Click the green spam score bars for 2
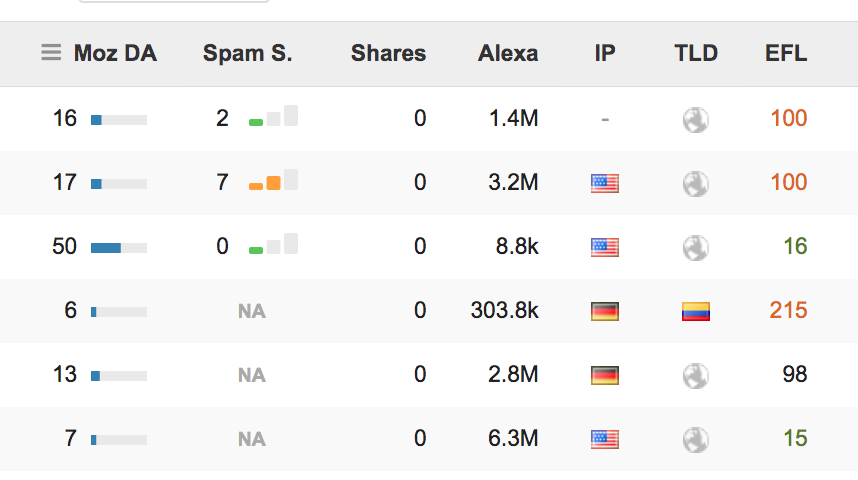Screen dimensions: 858x480 [x=273, y=116]
